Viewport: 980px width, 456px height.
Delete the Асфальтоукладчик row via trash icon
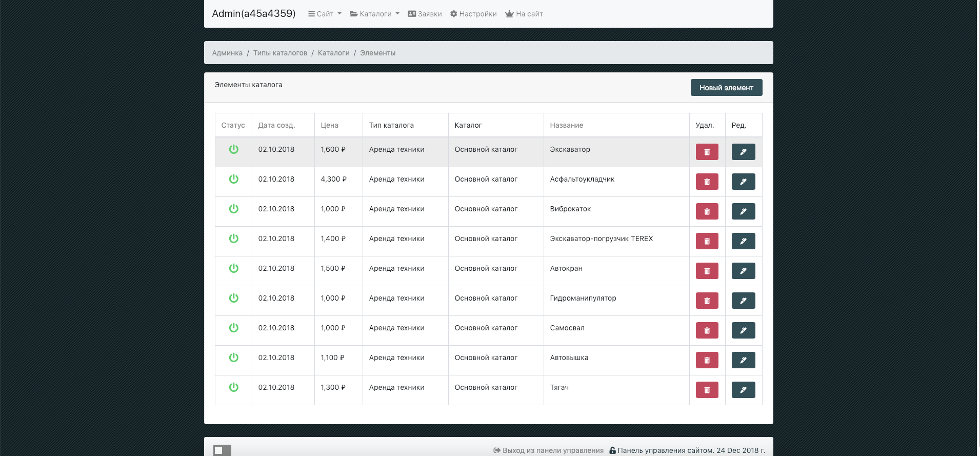point(707,182)
